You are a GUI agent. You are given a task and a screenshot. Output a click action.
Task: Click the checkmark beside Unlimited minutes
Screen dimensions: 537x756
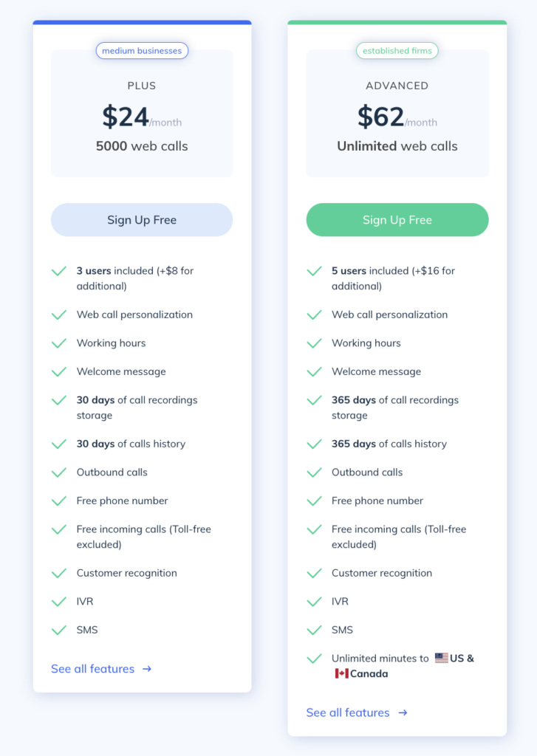(314, 659)
